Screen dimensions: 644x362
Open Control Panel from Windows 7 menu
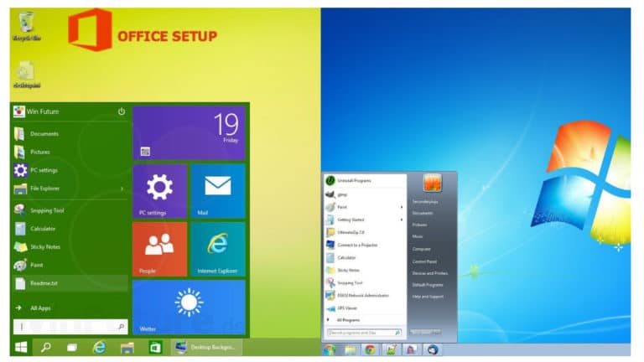423,261
